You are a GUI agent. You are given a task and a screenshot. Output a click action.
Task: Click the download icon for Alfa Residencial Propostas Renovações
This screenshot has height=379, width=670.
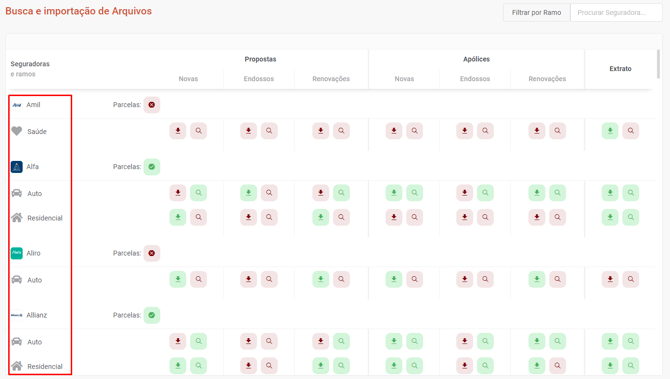[320, 217]
